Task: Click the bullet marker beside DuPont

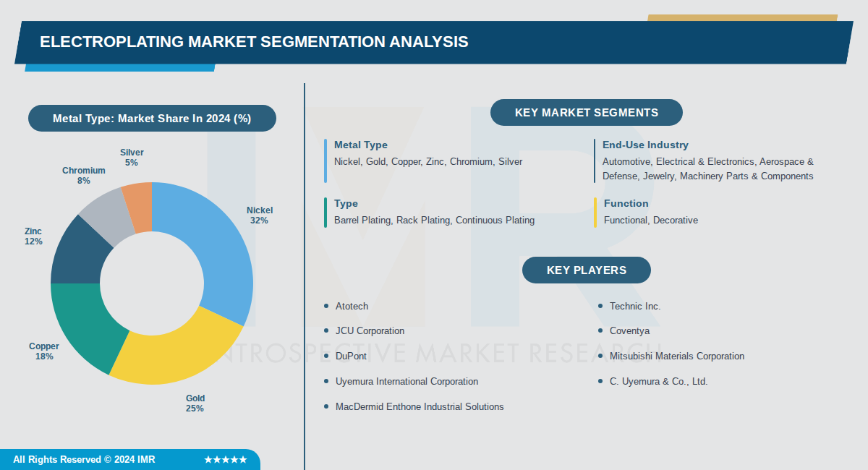Action: click(327, 356)
